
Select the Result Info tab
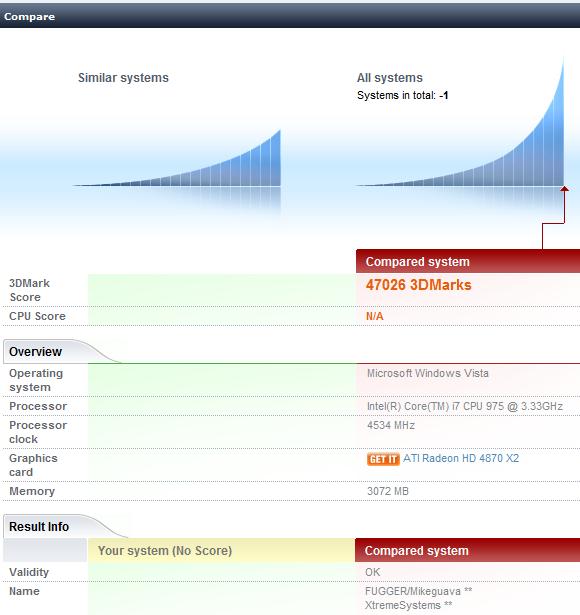pos(39,527)
